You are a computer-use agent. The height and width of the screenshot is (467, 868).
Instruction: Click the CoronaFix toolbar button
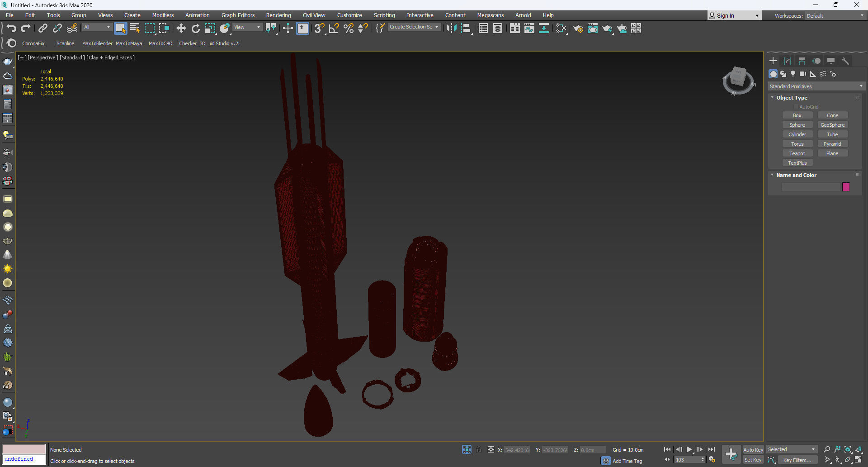point(33,43)
